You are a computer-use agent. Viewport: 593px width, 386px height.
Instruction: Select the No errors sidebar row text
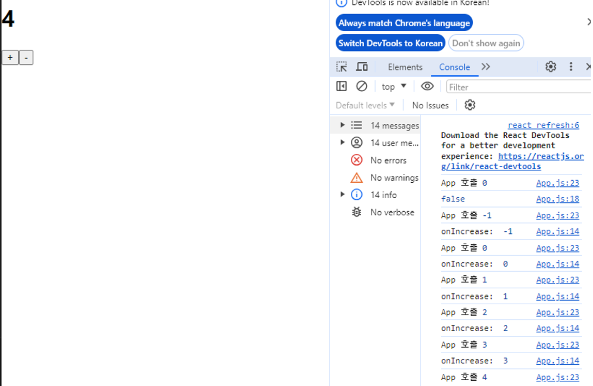tap(388, 160)
